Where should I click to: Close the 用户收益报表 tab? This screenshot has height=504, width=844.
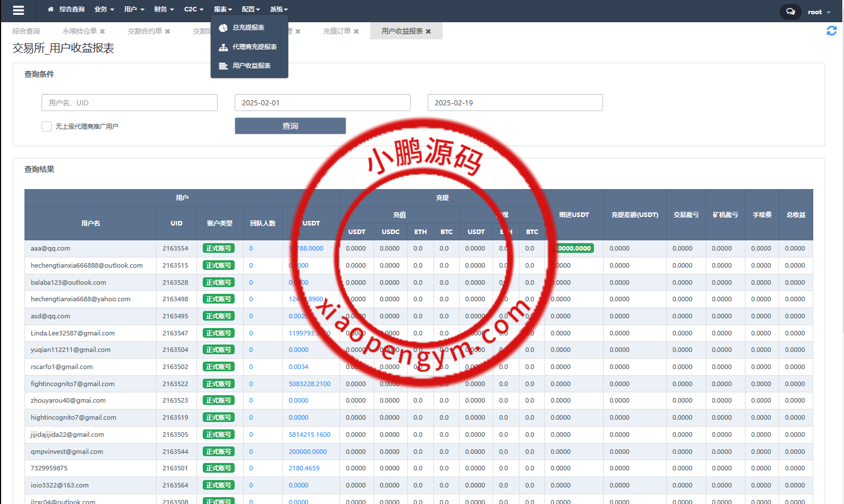click(x=428, y=31)
